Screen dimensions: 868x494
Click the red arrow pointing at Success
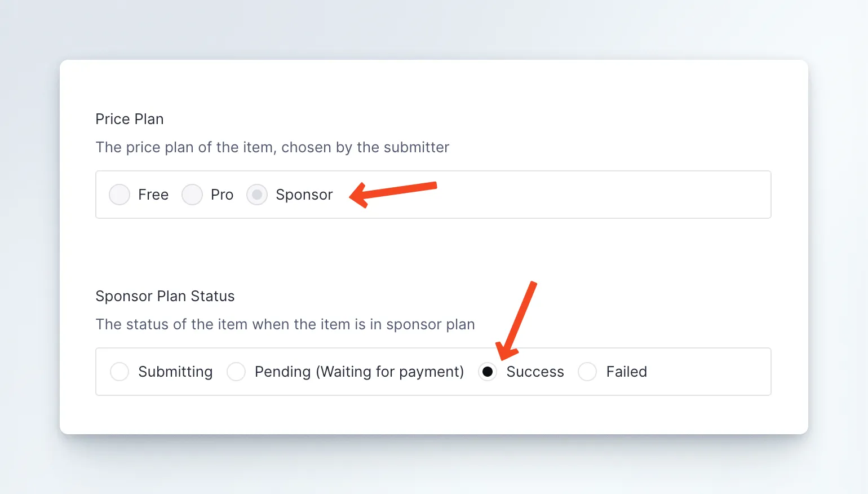517,320
